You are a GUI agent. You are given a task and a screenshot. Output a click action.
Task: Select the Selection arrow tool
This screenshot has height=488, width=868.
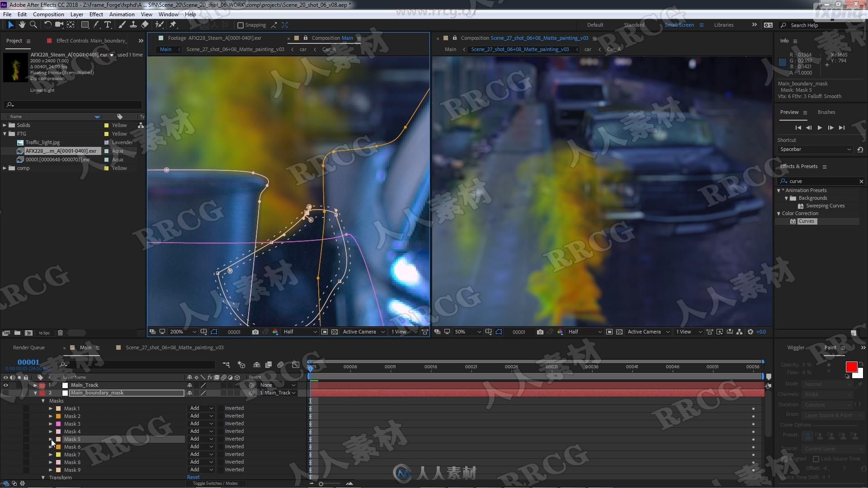click(x=11, y=25)
